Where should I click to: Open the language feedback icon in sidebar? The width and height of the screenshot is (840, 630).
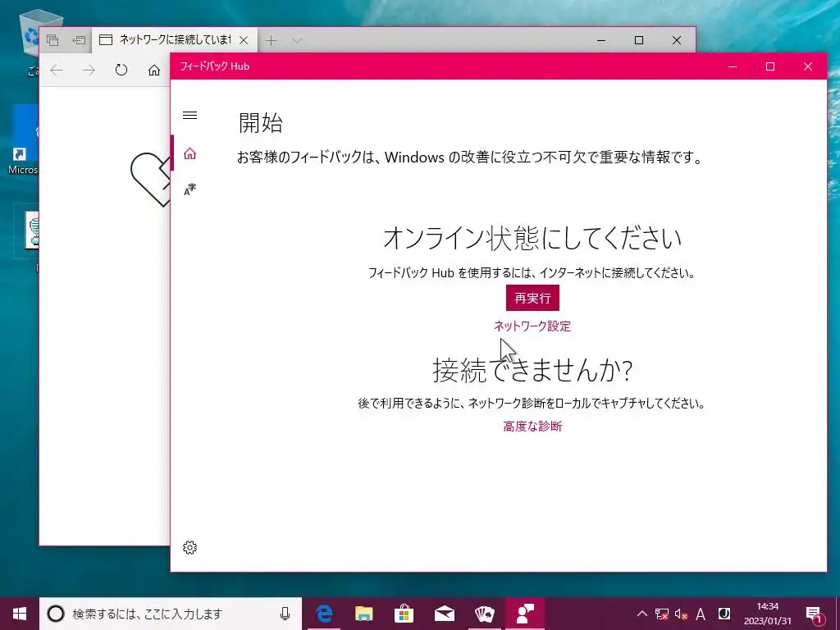(189, 189)
